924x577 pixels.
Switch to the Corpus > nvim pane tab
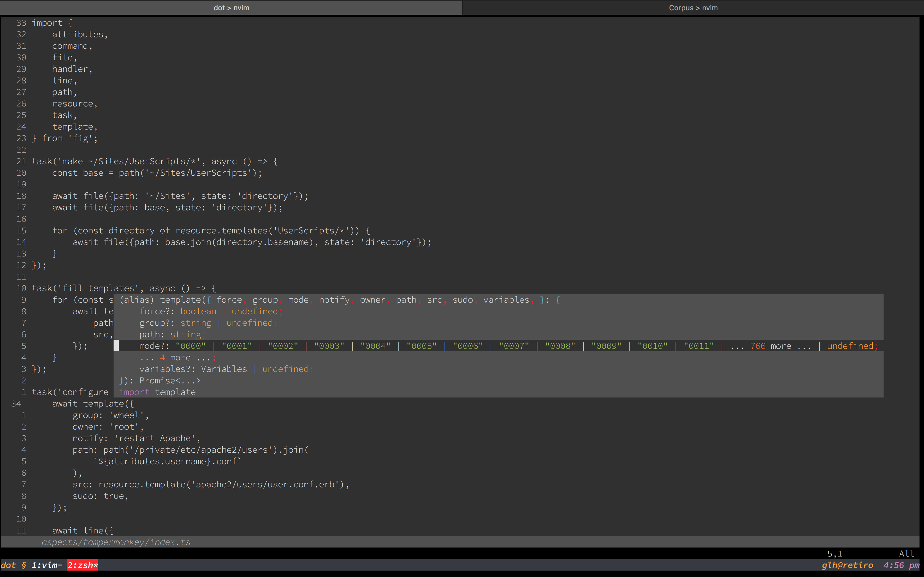click(x=693, y=8)
